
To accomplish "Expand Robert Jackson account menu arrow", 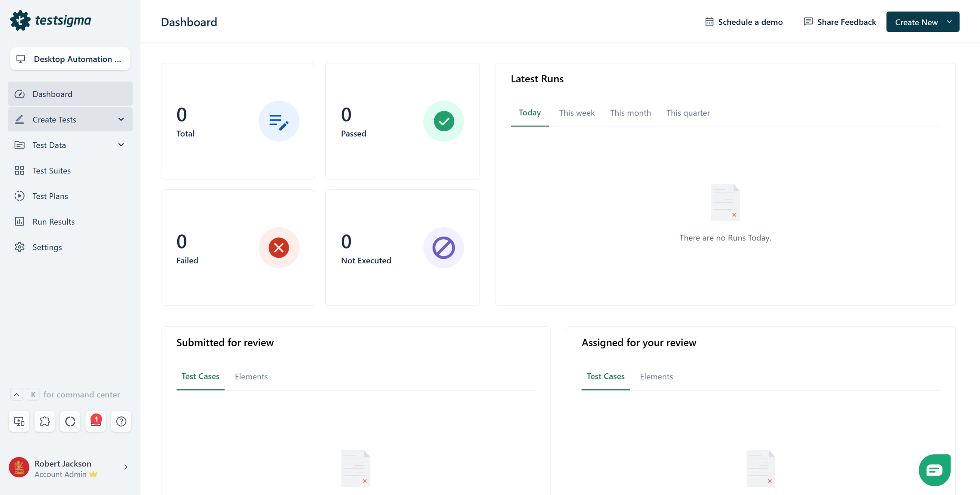I will [x=126, y=467].
